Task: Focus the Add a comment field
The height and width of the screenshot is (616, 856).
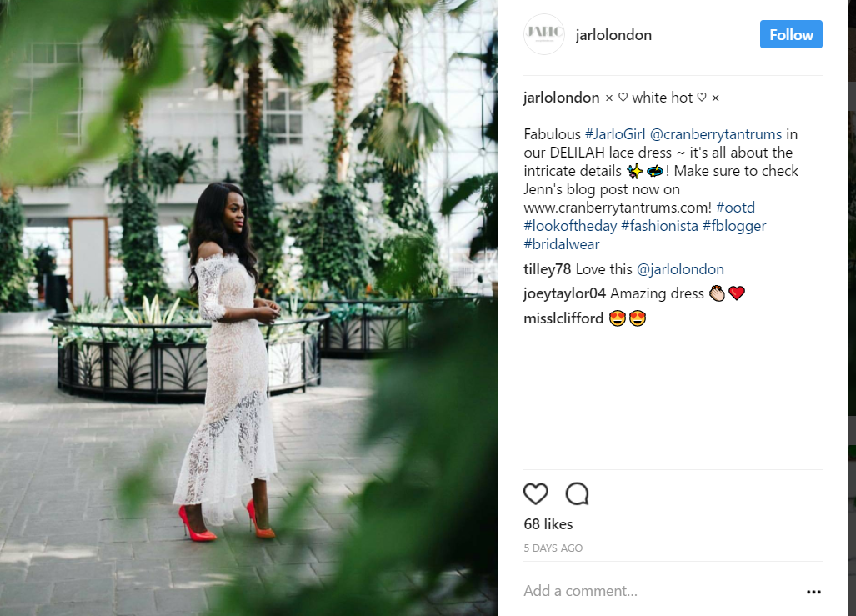Action: coord(661,591)
